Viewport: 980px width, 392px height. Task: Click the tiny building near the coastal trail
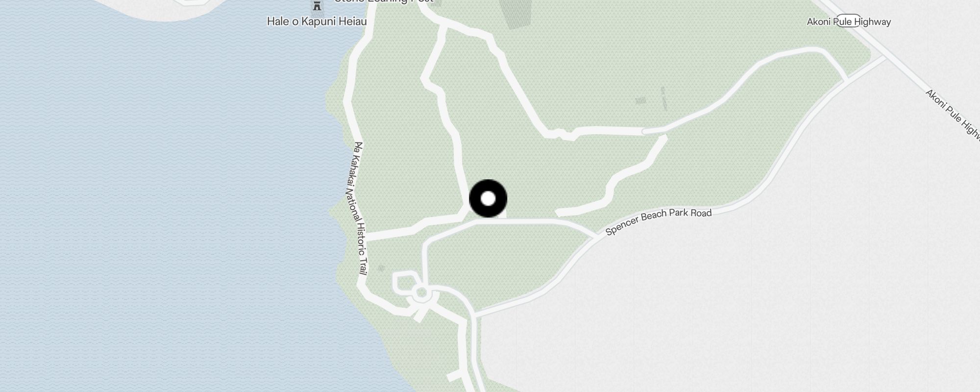pyautogui.click(x=381, y=268)
